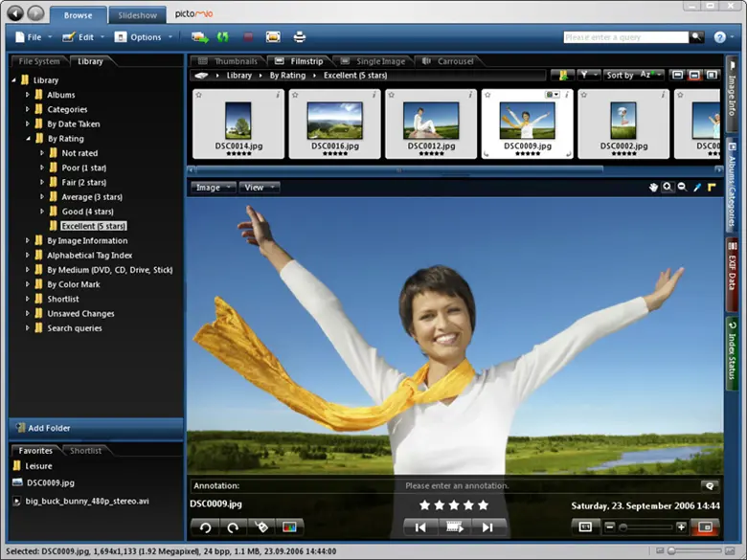747x560 pixels.
Task: Toggle the red-highlighted middle layout button
Action: [694, 76]
